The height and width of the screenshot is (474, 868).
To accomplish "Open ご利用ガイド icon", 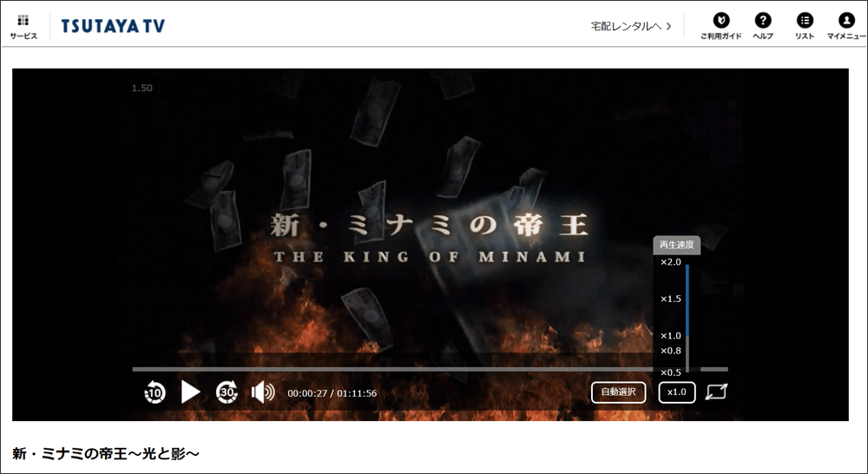I will pyautogui.click(x=720, y=26).
